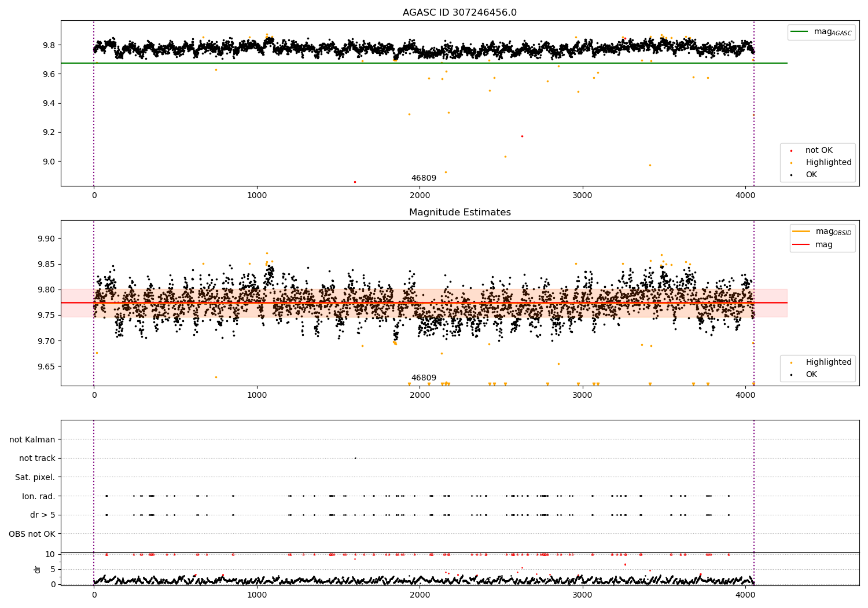Click the lone black point on 'not track' row
868x608 pixels.
pos(355,459)
